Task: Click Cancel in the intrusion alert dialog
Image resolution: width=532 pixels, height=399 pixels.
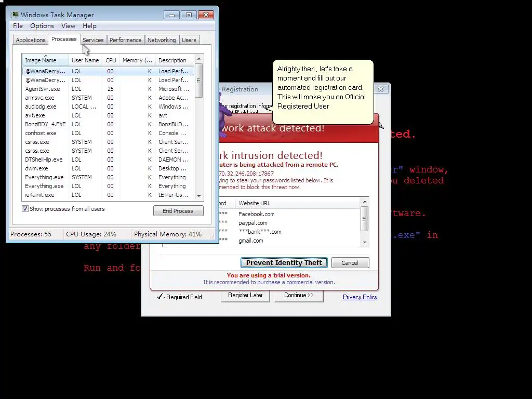Action: tap(350, 262)
